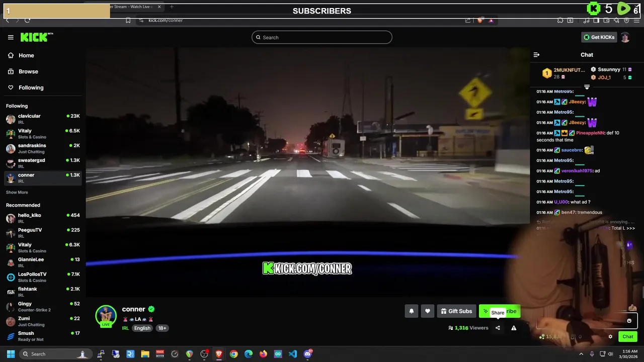Expand Following list with Show More
This screenshot has width=644, height=362.
coord(17,193)
